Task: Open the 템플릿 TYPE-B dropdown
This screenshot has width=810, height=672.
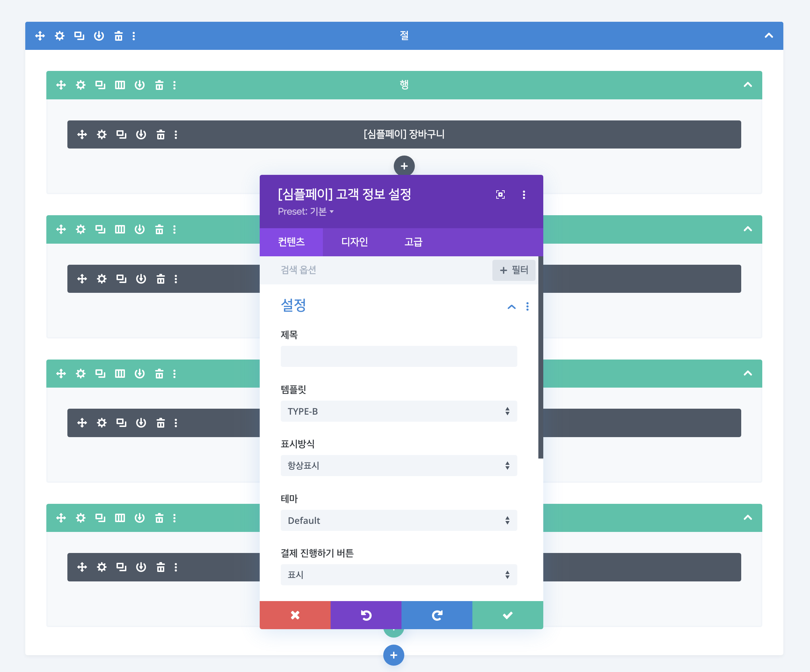Action: [x=398, y=411]
